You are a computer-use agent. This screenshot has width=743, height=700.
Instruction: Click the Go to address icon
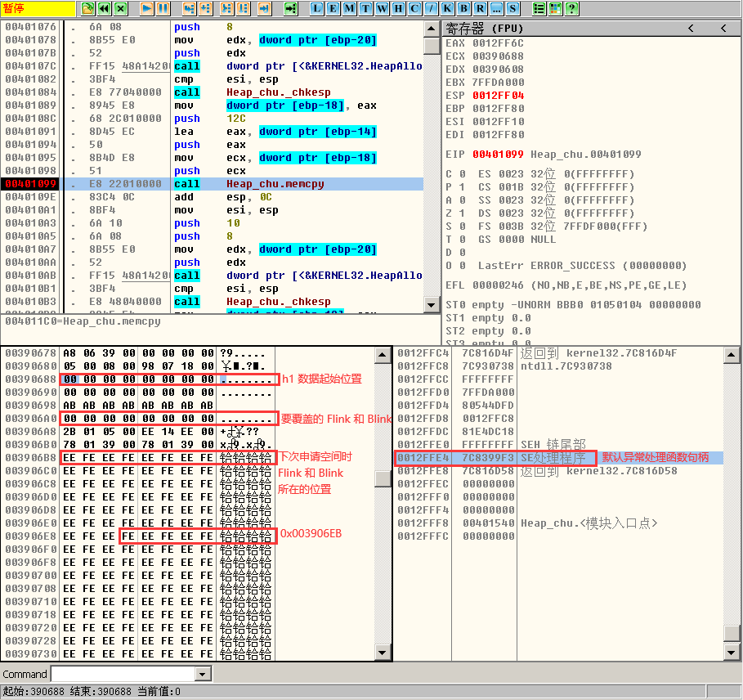point(290,8)
